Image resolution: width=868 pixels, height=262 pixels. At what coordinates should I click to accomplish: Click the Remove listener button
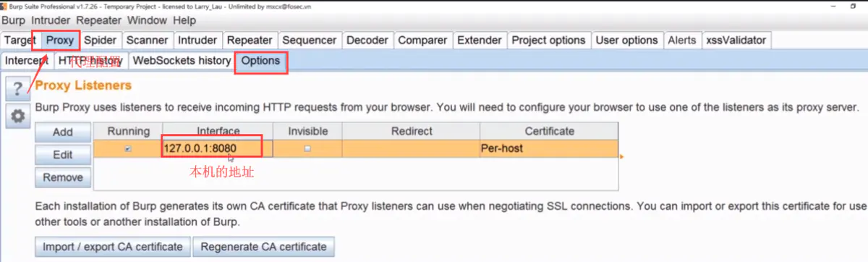(x=63, y=177)
